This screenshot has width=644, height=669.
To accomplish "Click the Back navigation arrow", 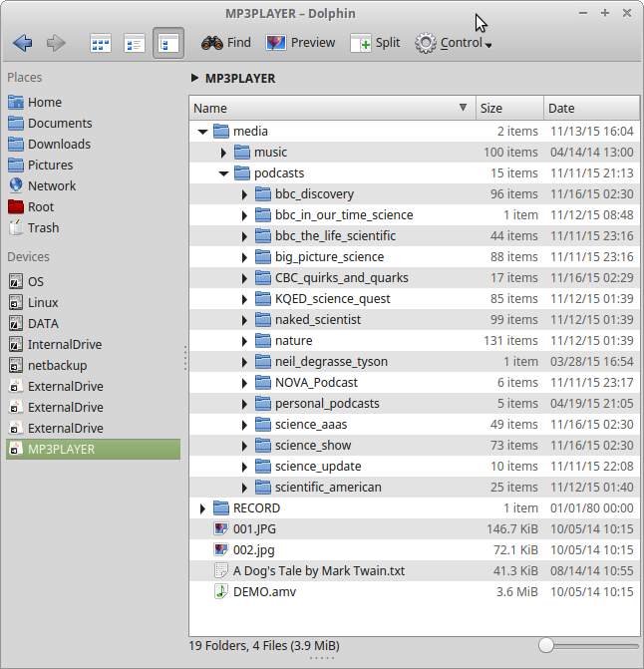I will click(x=23, y=43).
